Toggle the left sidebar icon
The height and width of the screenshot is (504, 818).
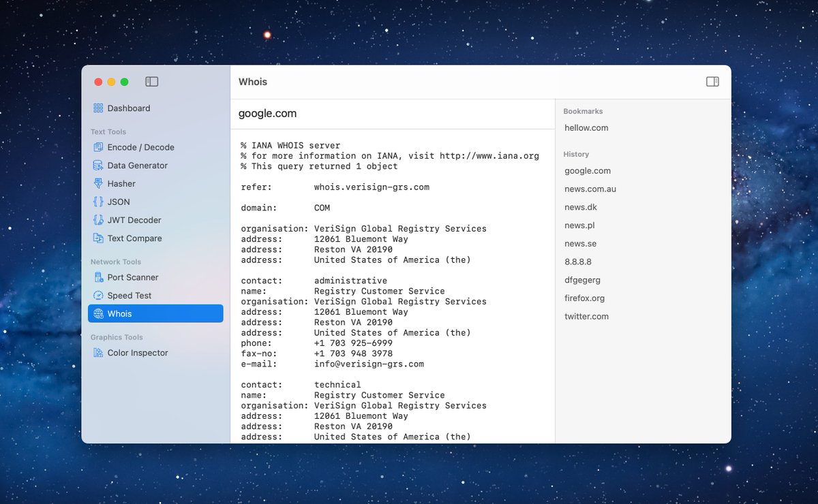(x=152, y=82)
